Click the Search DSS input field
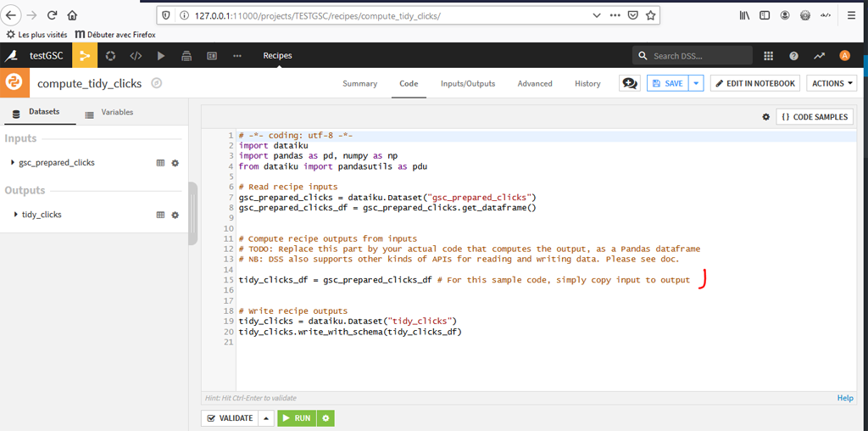 tap(693, 55)
